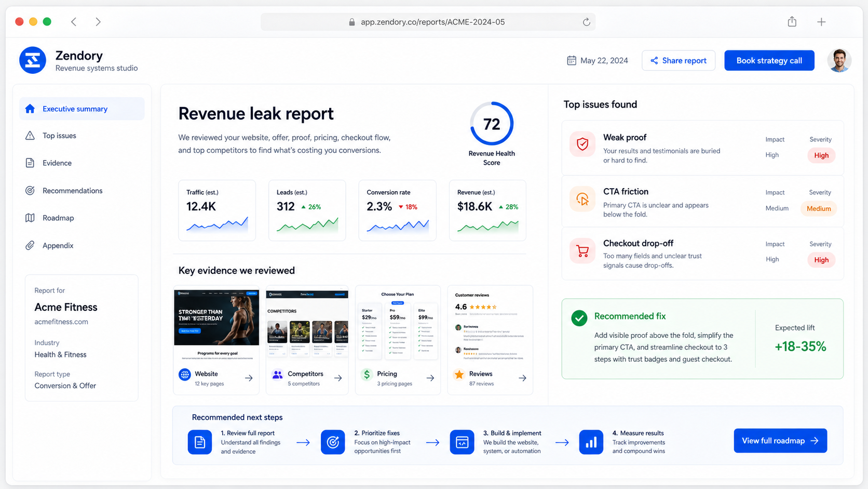Click the Acme Fitness client name
This screenshot has width=868, height=489.
(x=66, y=307)
